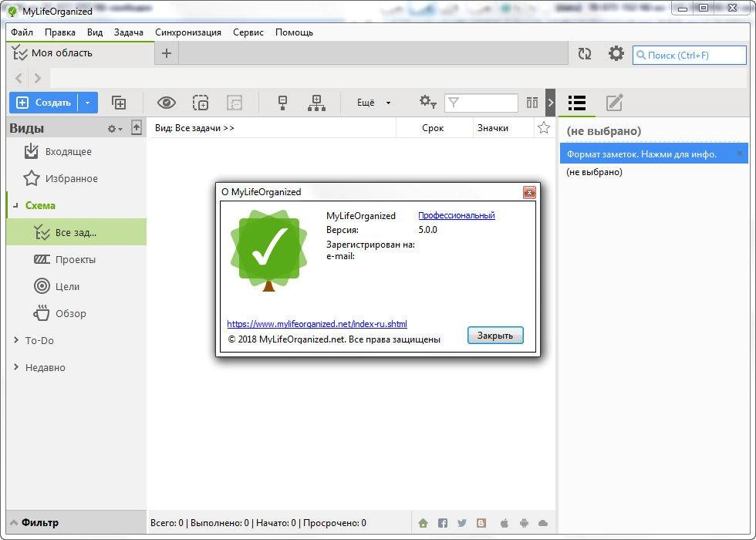The height and width of the screenshot is (540, 756).
Task: Click the dashed-box add task toolbar icon
Action: (x=201, y=103)
